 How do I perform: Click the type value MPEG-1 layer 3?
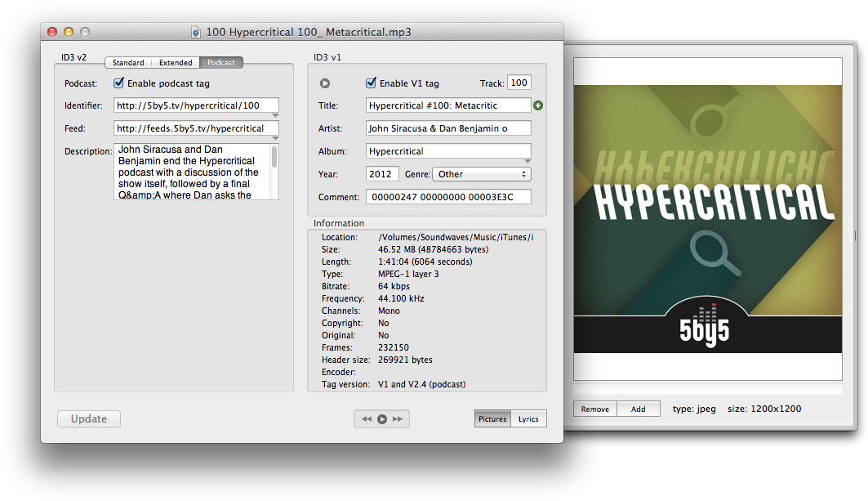[x=408, y=274]
